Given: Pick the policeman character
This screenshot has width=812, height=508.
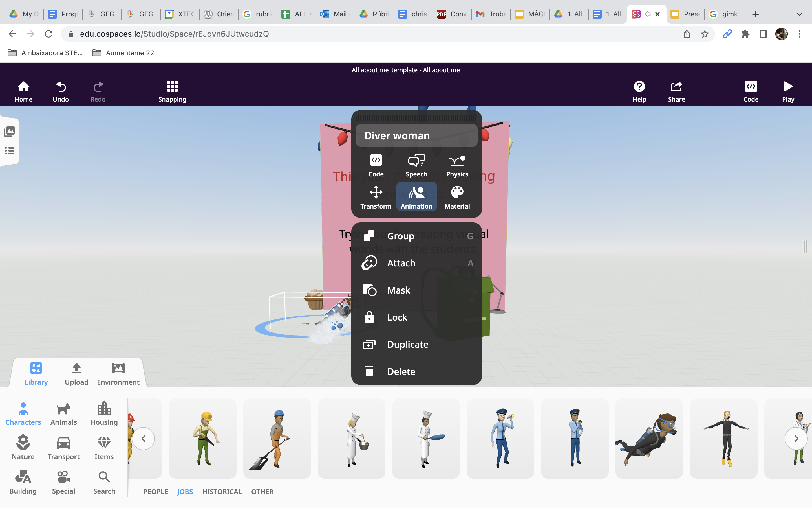Looking at the screenshot, I should tap(575, 438).
